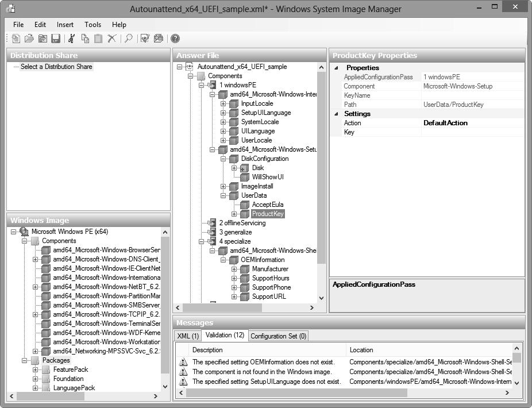This screenshot has width=532, height=408.
Task: Click the Disk list item icon
Action: coord(244,168)
